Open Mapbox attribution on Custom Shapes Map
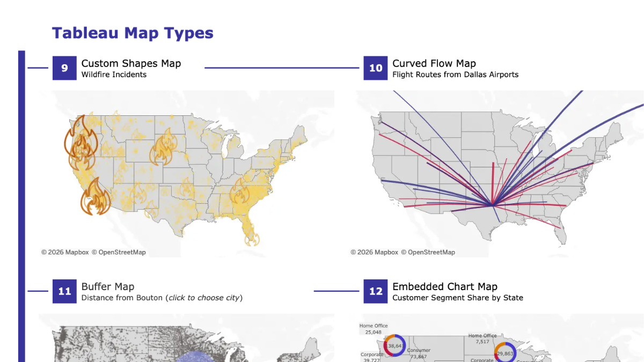Image resolution: width=644 pixels, height=362 pixels. [64, 252]
